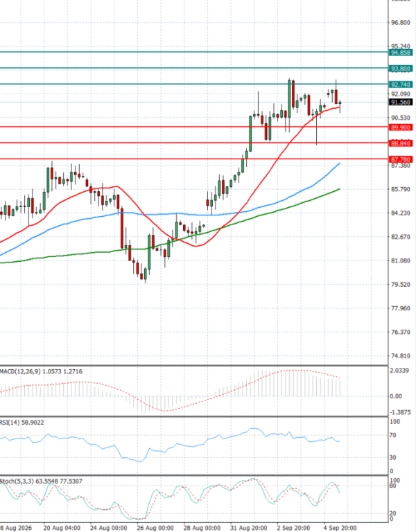416x532 pixels.
Task: Click the 84.230 price axis value
Action: pos(401,213)
